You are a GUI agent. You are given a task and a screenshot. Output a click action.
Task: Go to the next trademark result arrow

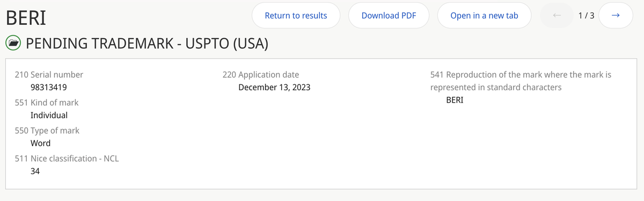click(x=616, y=15)
